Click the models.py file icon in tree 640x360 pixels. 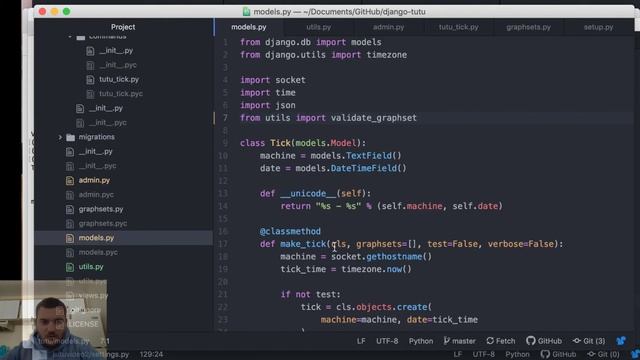pyautogui.click(x=70, y=238)
